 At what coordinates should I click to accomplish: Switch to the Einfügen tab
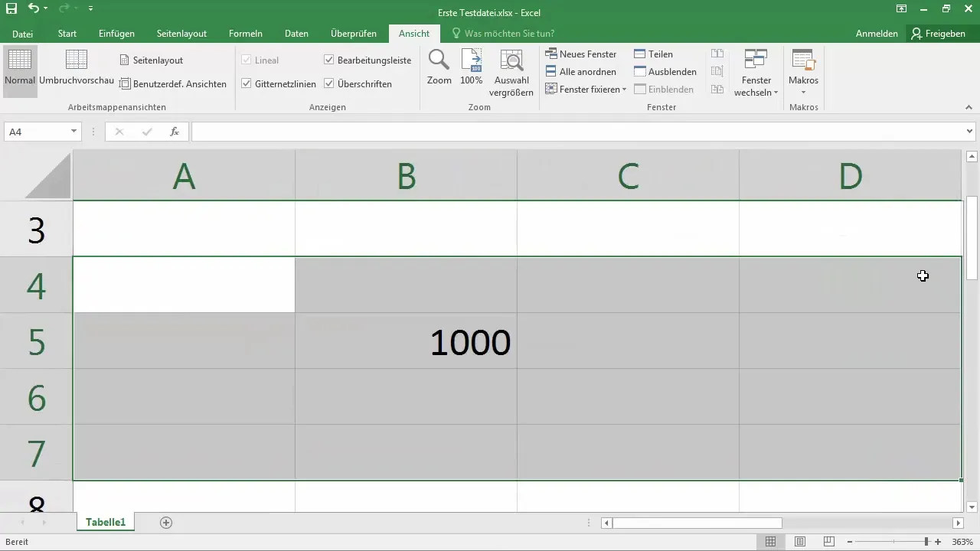116,34
